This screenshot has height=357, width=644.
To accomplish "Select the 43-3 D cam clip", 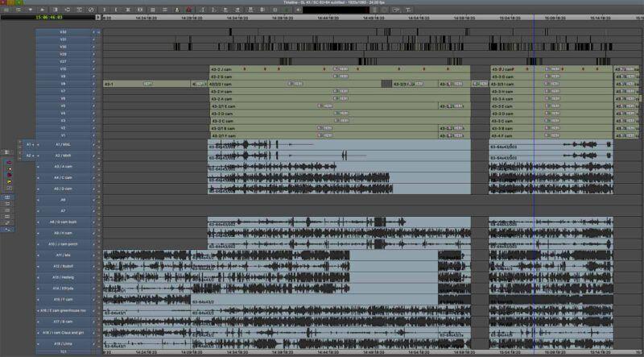I will 551,114.
